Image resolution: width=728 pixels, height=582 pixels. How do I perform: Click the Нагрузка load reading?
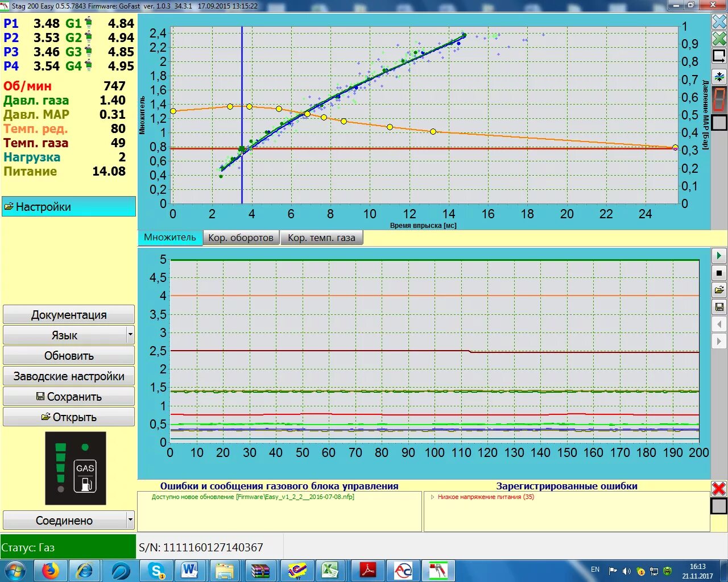[64, 157]
